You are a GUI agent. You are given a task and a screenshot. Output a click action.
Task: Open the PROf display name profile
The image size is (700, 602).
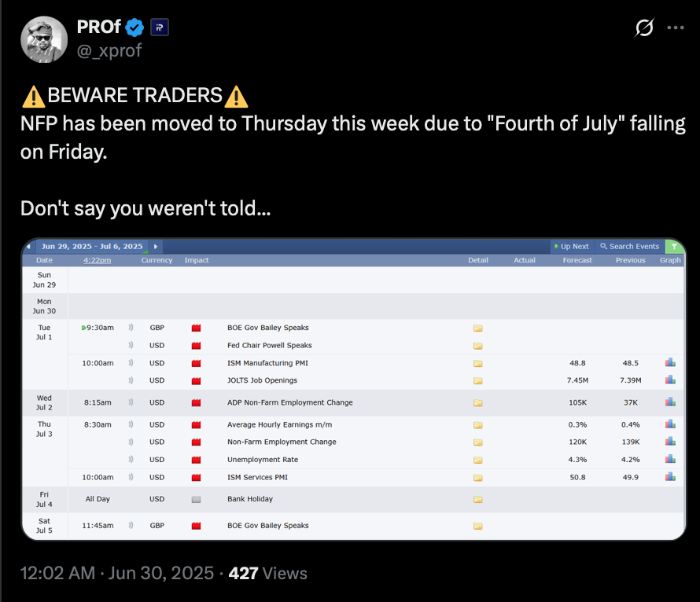click(x=98, y=28)
